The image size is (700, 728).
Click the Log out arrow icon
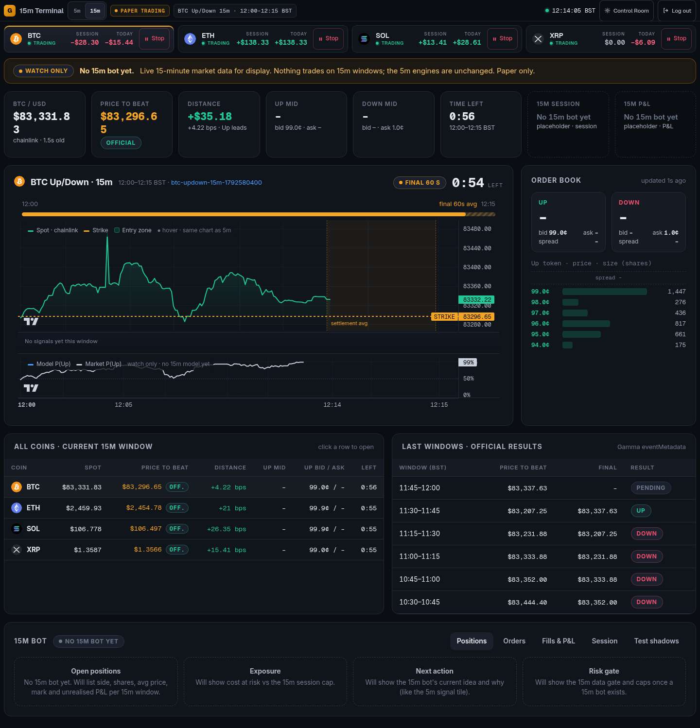coord(665,11)
